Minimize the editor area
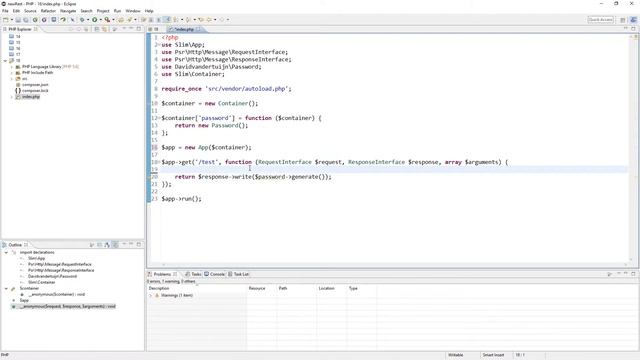This screenshot has width=640, height=360. pyautogui.click(x=626, y=29)
